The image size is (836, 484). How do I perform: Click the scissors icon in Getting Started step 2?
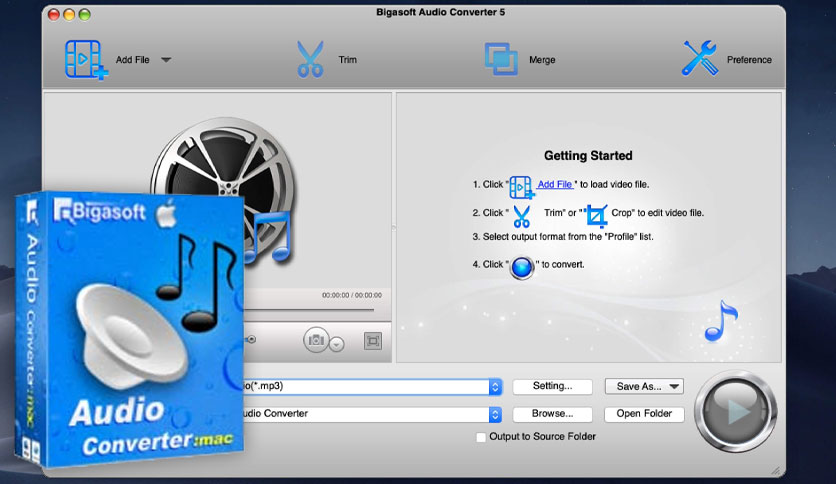click(521, 216)
